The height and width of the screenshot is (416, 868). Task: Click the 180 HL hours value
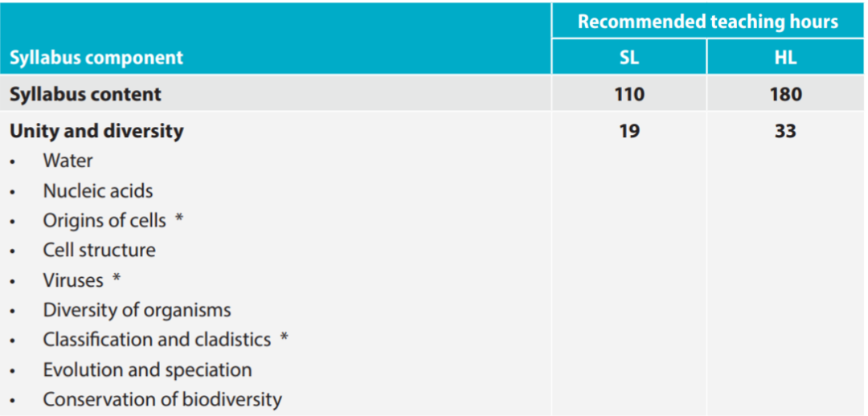coord(785,94)
